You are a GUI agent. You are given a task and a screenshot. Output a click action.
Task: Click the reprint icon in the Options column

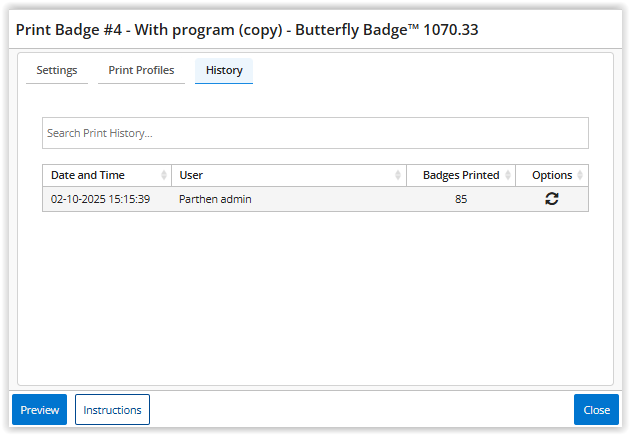tap(551, 199)
